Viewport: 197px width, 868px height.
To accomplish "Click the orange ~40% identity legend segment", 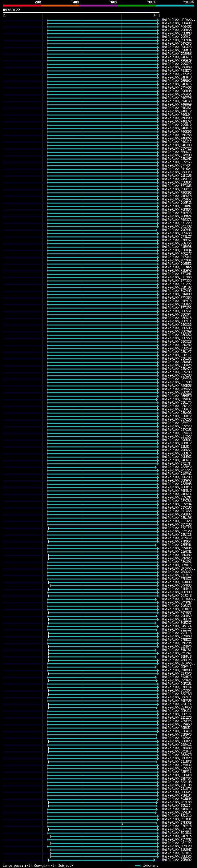I will [60, 6].
